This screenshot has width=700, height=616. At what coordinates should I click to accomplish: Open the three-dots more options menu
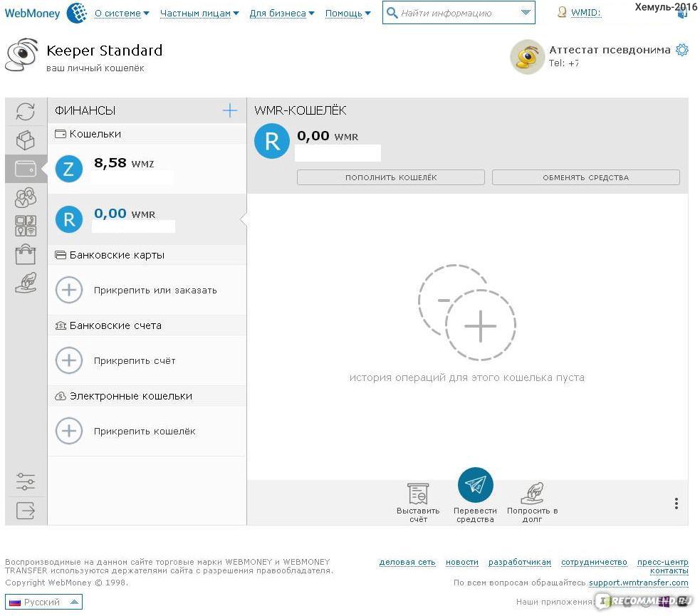click(677, 503)
